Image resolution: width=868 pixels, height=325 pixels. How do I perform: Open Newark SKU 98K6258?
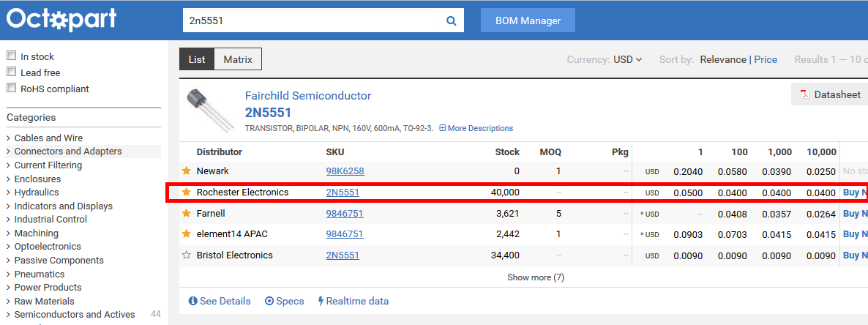coord(345,171)
